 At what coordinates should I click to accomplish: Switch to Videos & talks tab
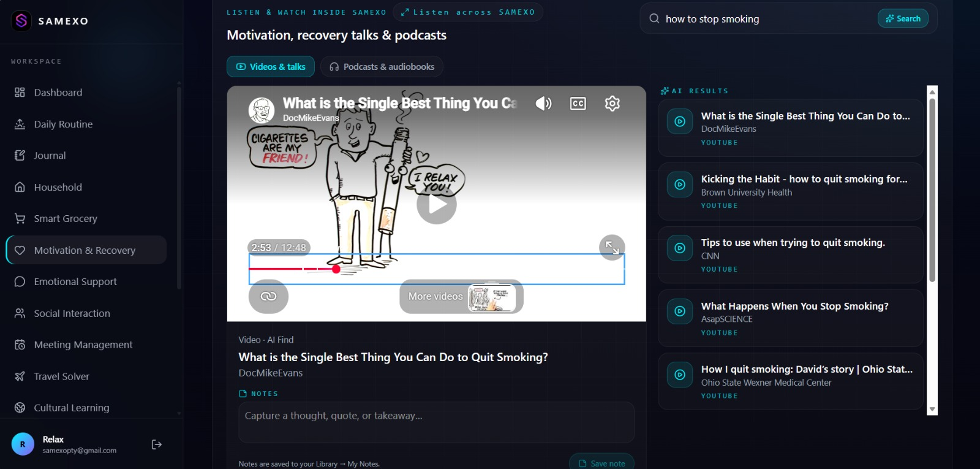coord(271,67)
